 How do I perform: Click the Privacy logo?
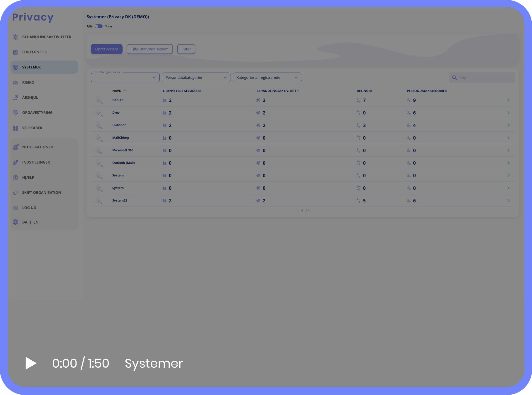33,17
